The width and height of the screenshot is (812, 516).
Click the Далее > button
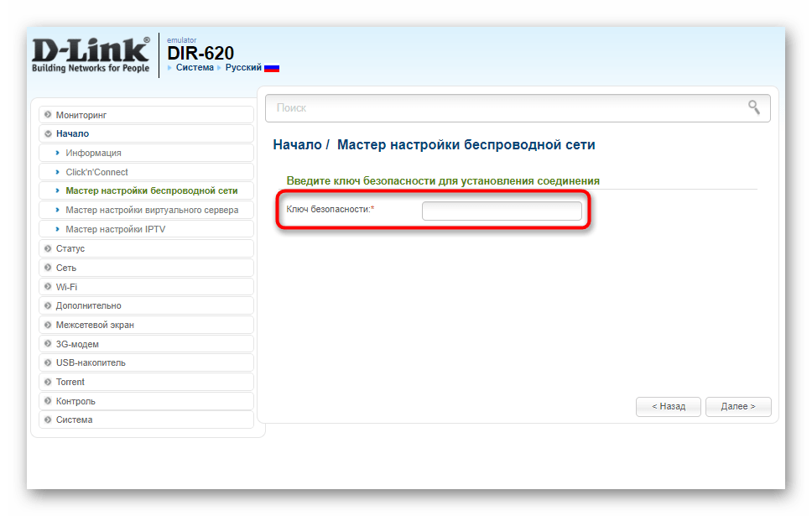tap(738, 407)
